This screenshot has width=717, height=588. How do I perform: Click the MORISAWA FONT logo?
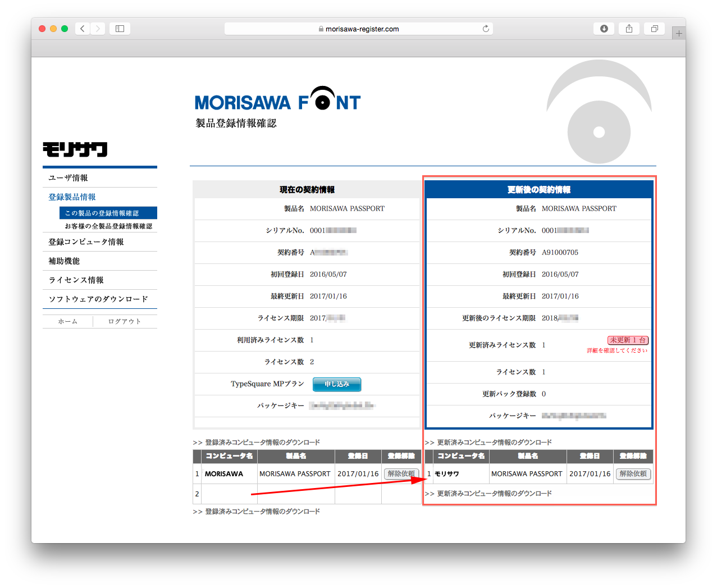[277, 99]
